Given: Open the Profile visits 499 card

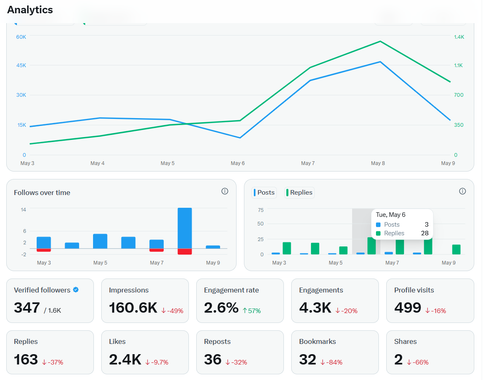Looking at the screenshot, I should 430,301.
